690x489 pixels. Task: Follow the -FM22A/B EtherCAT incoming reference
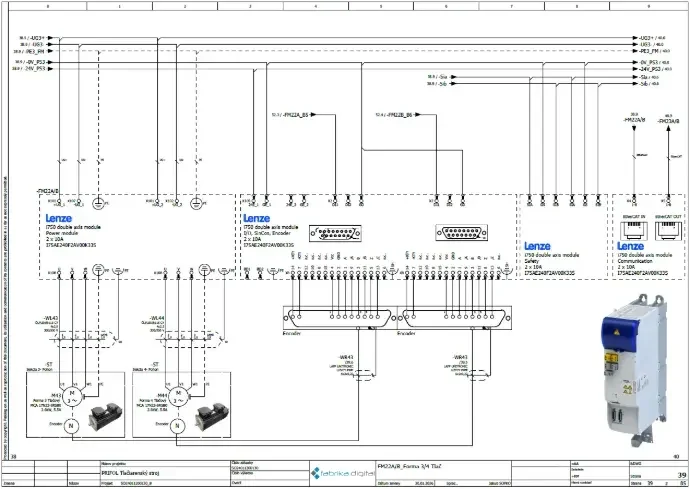634,120
